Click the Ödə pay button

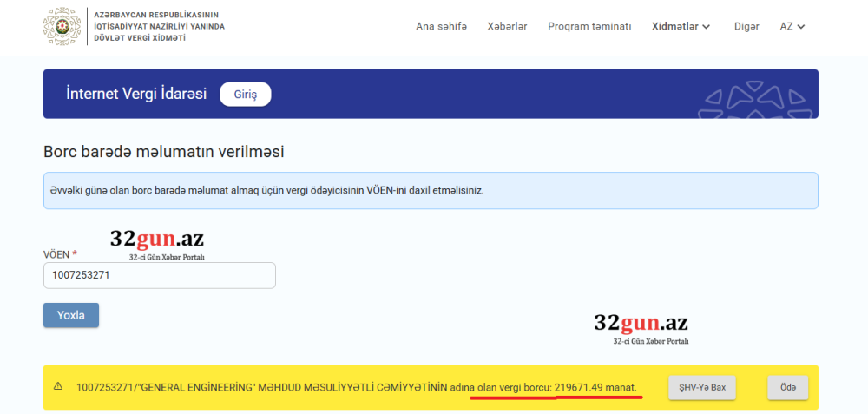(788, 387)
